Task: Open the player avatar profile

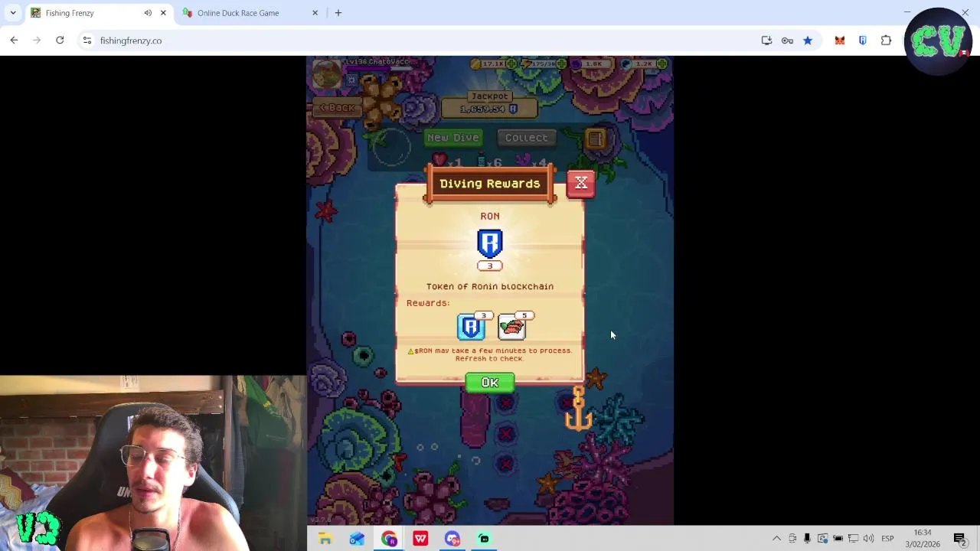Action: [328, 74]
